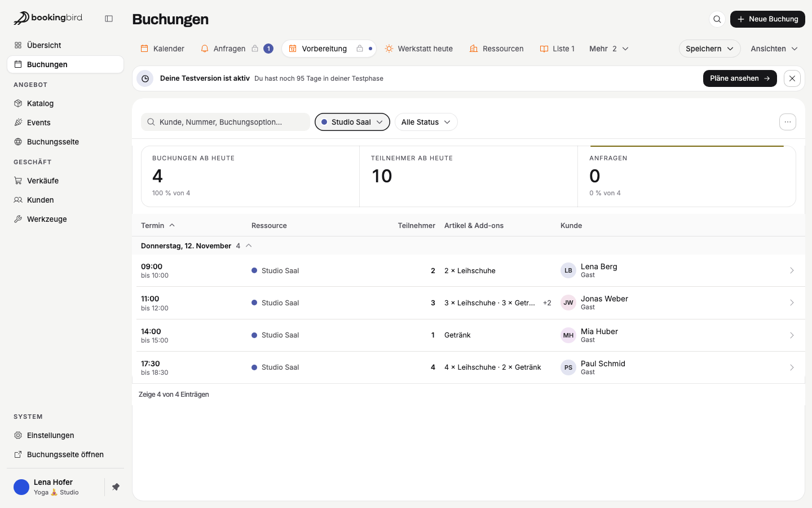Click Paul Schmid's PS avatar

(568, 367)
